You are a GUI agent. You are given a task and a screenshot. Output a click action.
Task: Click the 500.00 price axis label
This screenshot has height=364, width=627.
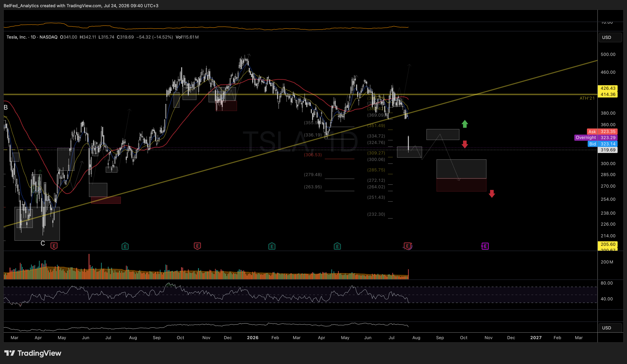(x=608, y=54)
